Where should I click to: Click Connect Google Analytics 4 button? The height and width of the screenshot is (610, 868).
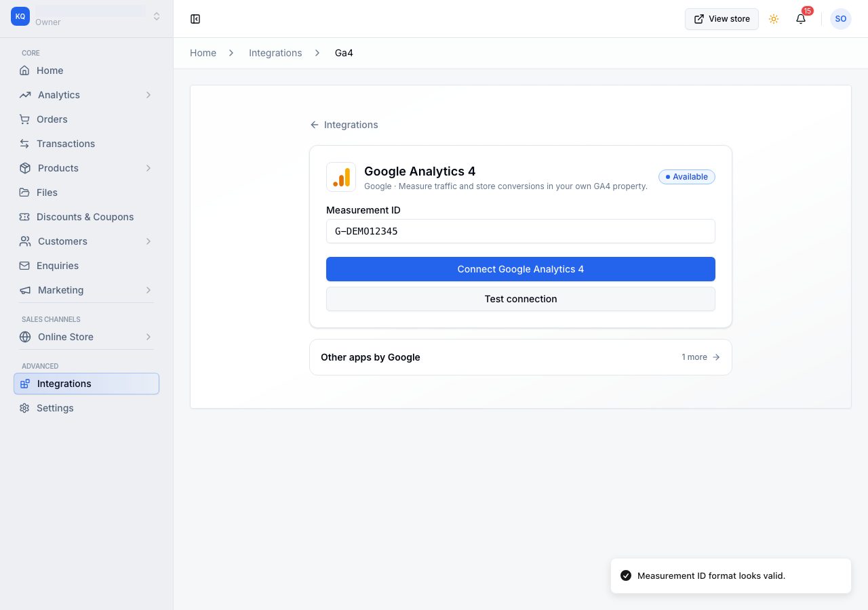(521, 269)
